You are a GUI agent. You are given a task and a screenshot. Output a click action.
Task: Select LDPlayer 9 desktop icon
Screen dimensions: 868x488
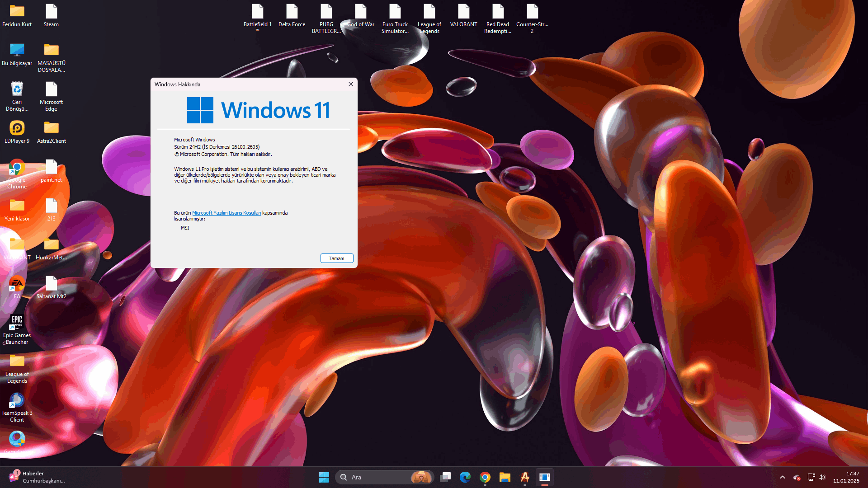(x=17, y=128)
